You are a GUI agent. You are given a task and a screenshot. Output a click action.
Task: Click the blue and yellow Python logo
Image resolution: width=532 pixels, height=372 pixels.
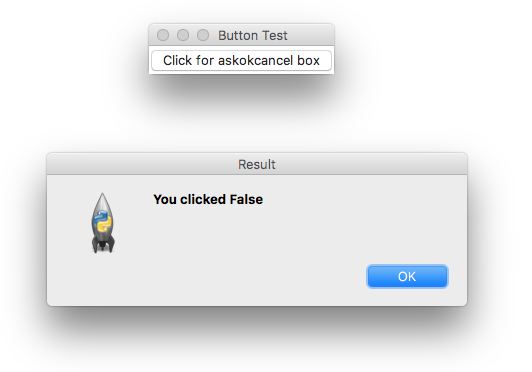[102, 221]
